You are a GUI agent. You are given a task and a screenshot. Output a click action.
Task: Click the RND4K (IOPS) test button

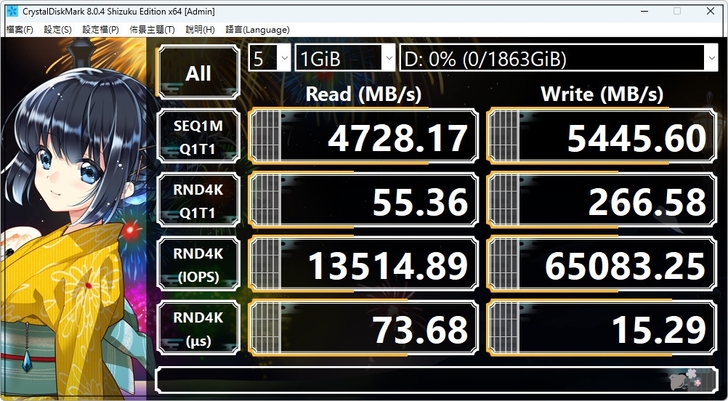(x=198, y=265)
